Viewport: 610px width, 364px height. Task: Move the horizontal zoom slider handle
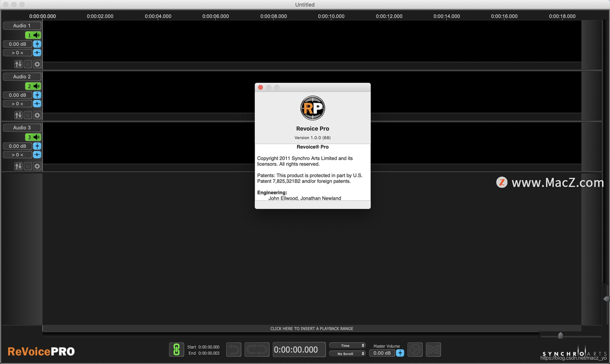click(560, 335)
